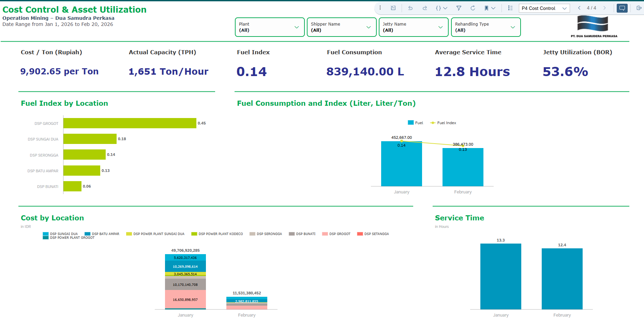Click the 53.6% jetty utilization value

coord(566,72)
